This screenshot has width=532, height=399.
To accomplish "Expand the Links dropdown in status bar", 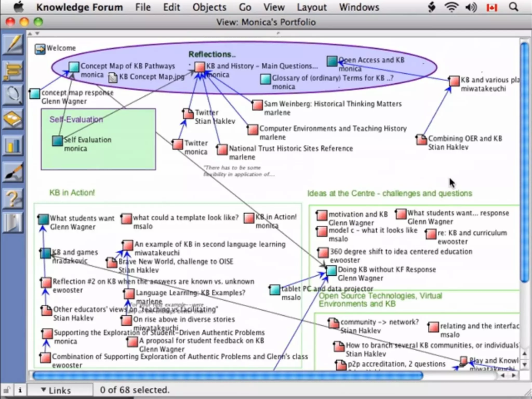I will point(56,390).
